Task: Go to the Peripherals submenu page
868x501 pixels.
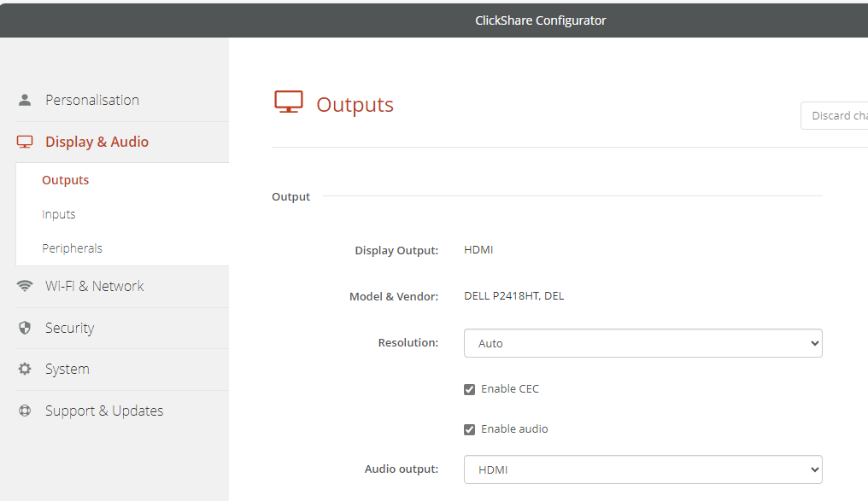Action: 72,248
